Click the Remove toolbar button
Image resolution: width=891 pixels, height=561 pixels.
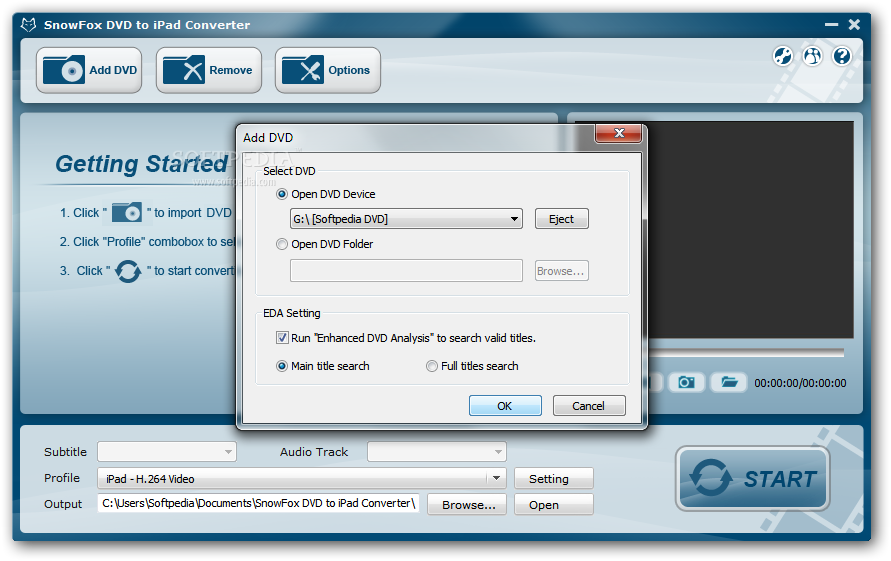pos(209,70)
